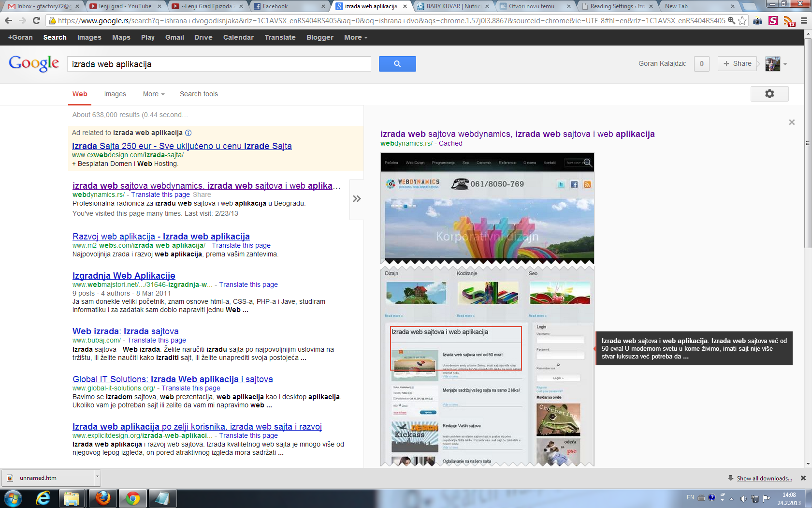Close the Facebook tab
The height and width of the screenshot is (508, 812).
(x=323, y=6)
